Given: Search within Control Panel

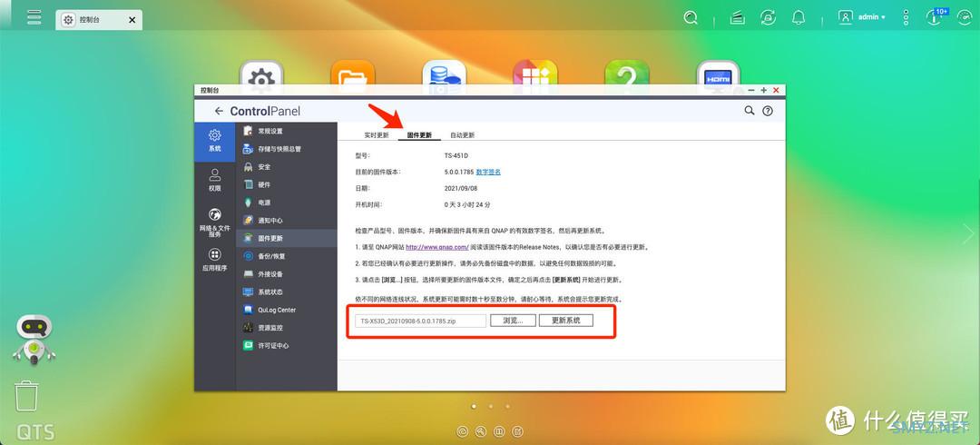Looking at the screenshot, I should [749, 111].
